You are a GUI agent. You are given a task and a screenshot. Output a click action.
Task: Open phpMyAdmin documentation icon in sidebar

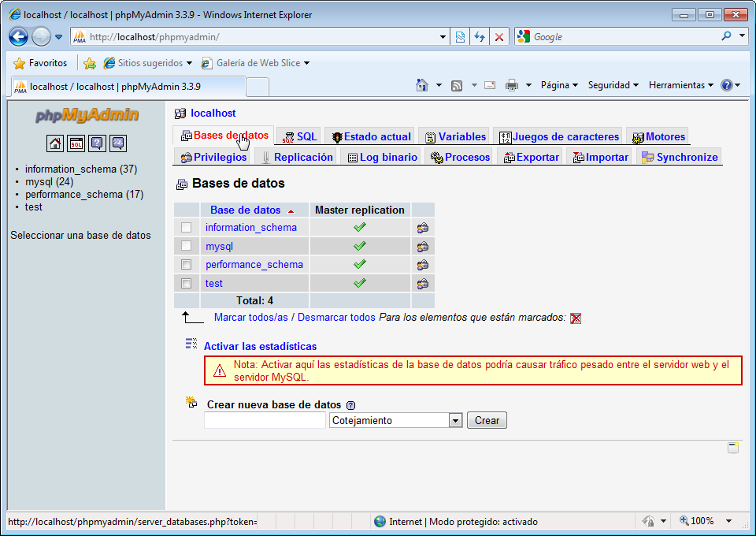[x=97, y=143]
